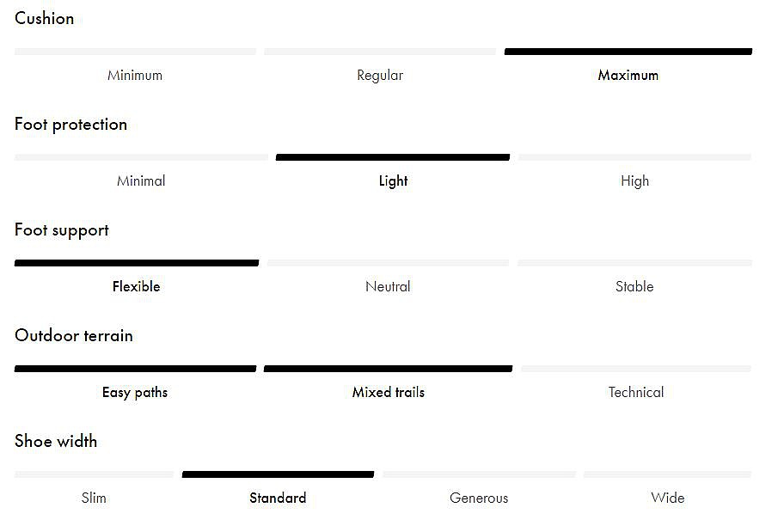Select the filled Maximum cushion bar
This screenshot has height=532, width=784.
(628, 52)
